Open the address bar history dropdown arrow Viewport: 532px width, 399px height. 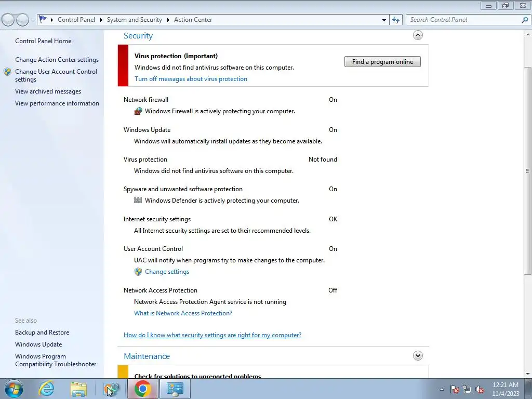pos(384,20)
